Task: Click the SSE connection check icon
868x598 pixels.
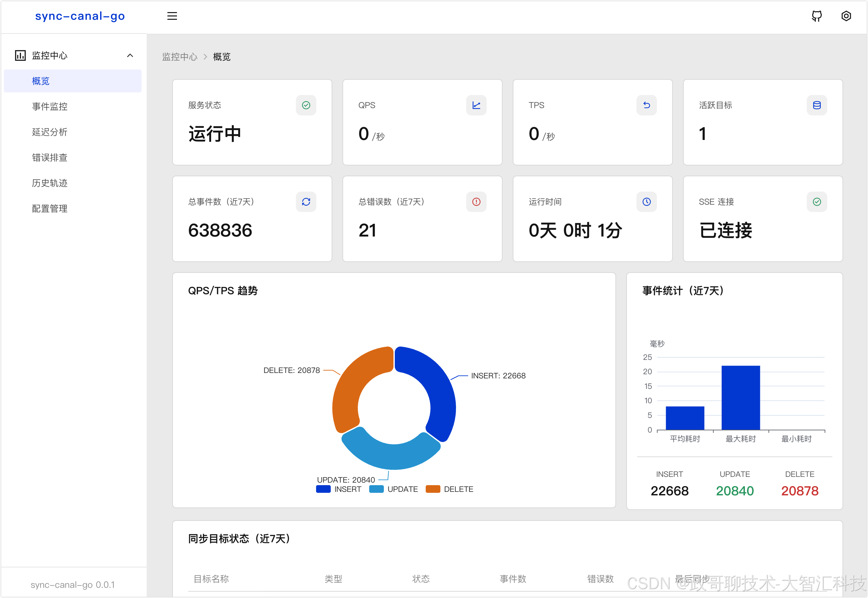Action: click(817, 202)
